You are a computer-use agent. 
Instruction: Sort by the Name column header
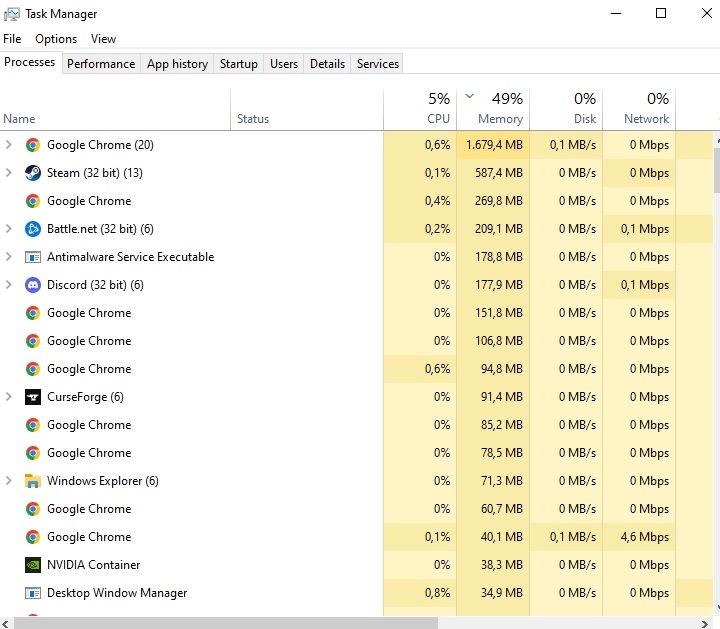[x=115, y=110]
